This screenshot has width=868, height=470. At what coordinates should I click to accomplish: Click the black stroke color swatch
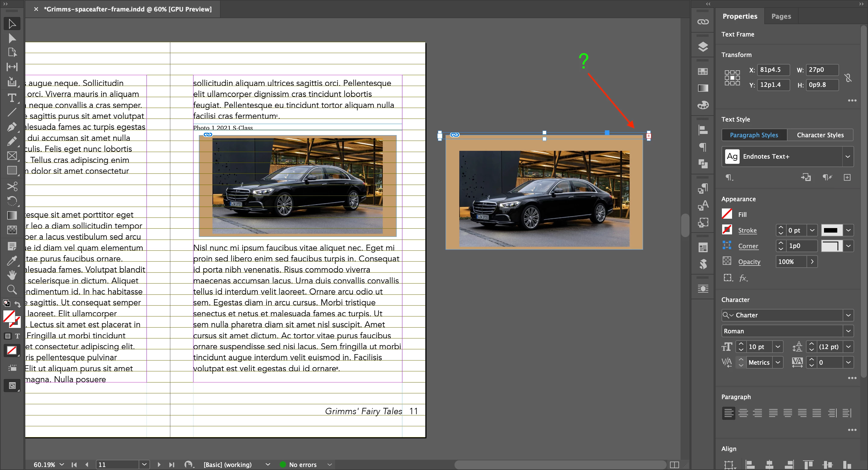(x=831, y=230)
